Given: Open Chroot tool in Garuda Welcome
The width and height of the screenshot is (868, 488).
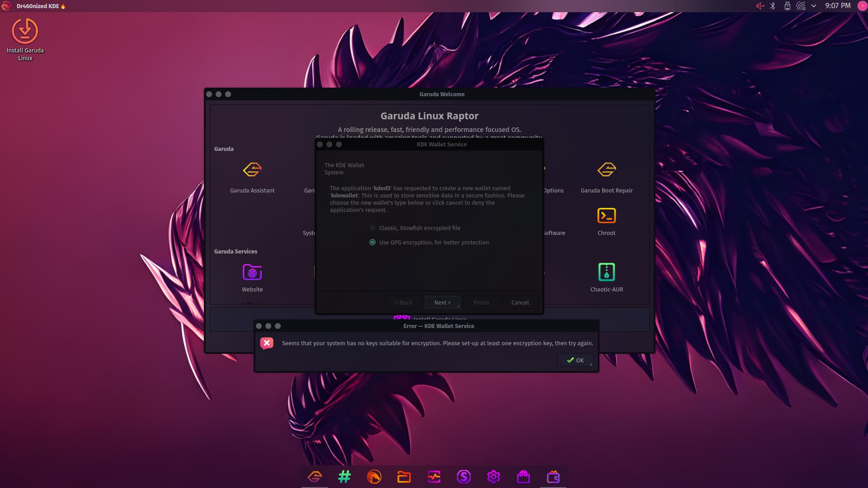Looking at the screenshot, I should [x=607, y=221].
